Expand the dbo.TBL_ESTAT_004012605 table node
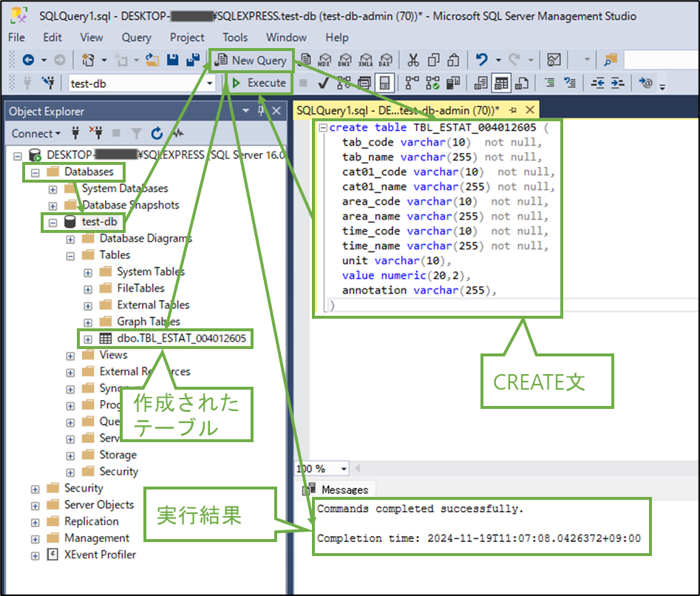 [x=88, y=339]
